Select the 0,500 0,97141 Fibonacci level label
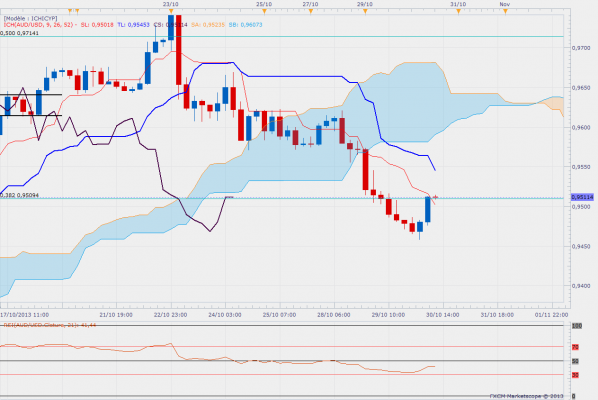This screenshot has height=400, width=598. 19,33
